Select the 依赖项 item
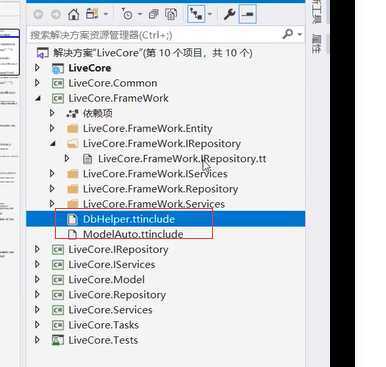The width and height of the screenshot is (386, 367). tap(98, 113)
